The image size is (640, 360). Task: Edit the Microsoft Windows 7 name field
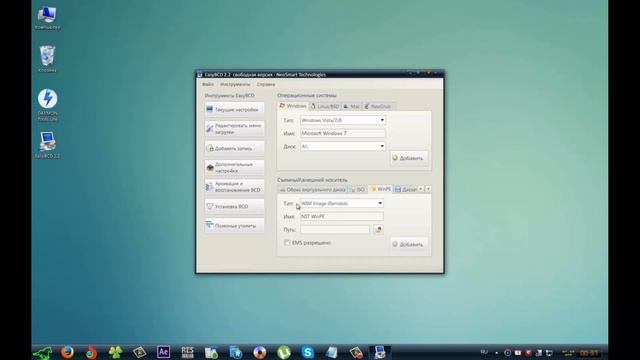point(343,133)
